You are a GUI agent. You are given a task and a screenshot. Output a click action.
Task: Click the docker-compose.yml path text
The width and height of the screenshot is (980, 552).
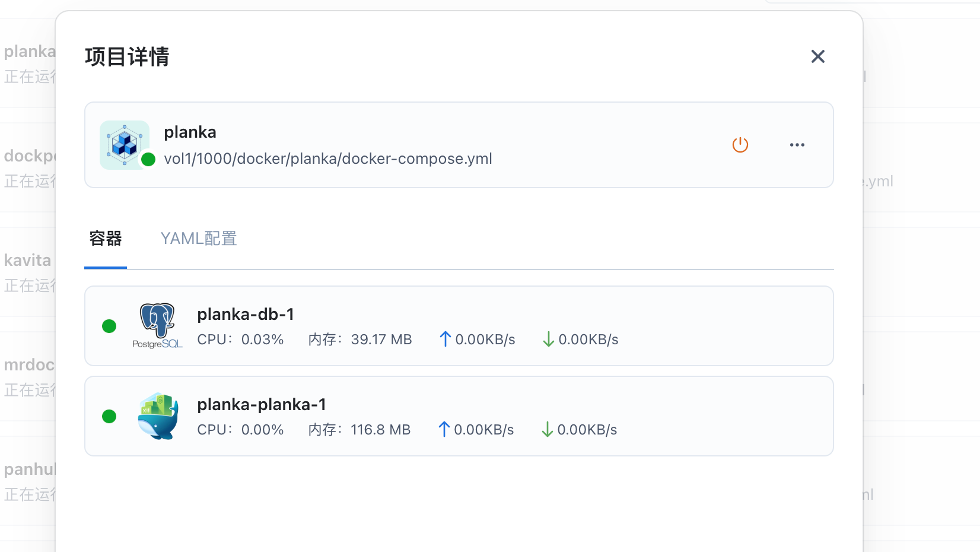click(328, 158)
